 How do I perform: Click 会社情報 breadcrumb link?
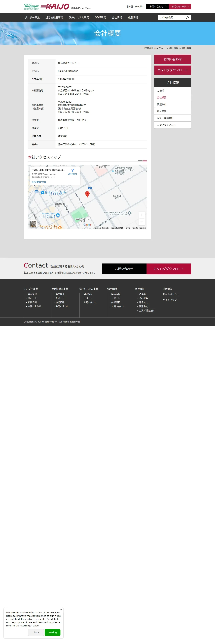tap(174, 48)
